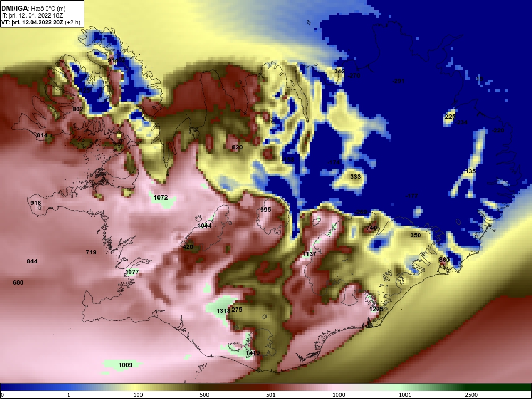
Task: Select the 1225 value label
Action: pyautogui.click(x=376, y=309)
